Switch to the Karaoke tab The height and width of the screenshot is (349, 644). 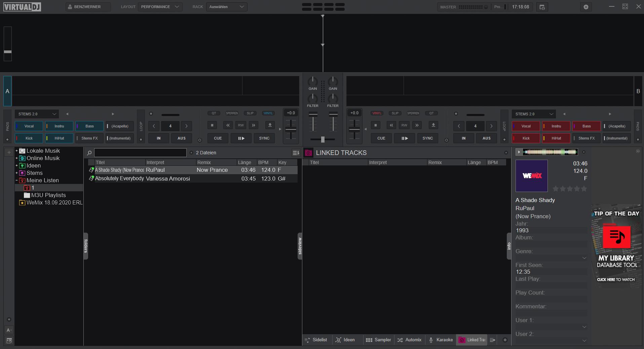click(441, 340)
